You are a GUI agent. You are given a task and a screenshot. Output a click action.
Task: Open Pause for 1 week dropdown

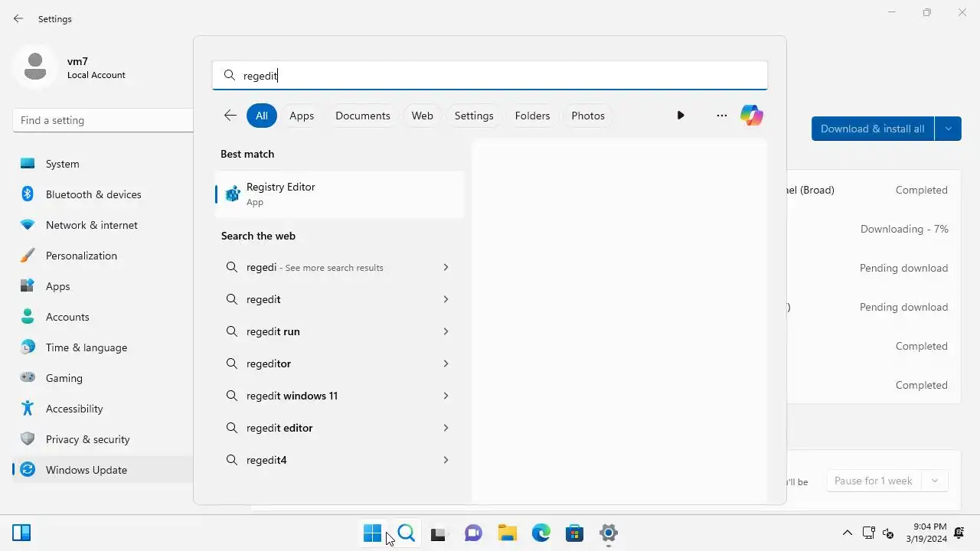(935, 481)
